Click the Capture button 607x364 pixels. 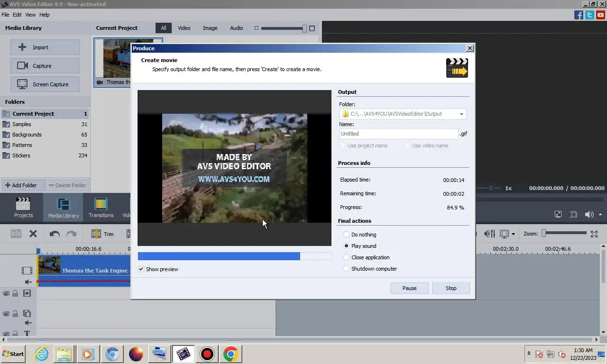(x=45, y=66)
